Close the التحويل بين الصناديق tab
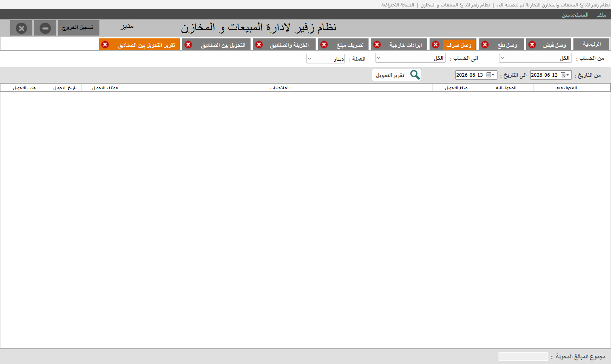The height and width of the screenshot is (364, 611). (x=188, y=44)
